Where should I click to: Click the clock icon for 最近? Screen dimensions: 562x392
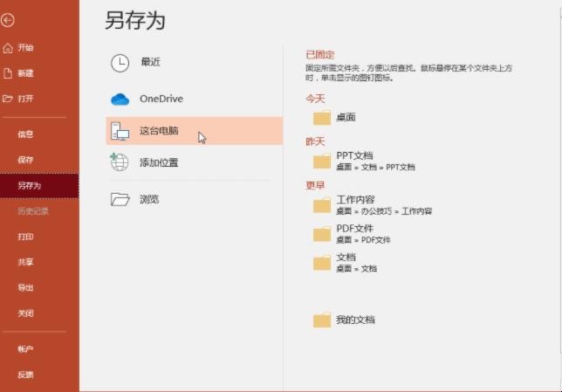(x=120, y=64)
